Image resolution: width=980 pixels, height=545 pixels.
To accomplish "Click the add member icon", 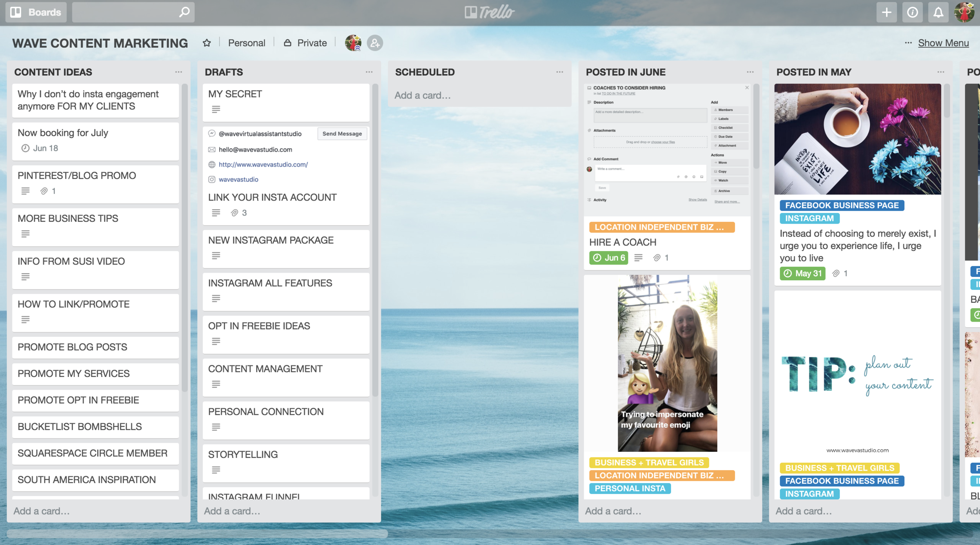I will tap(375, 43).
